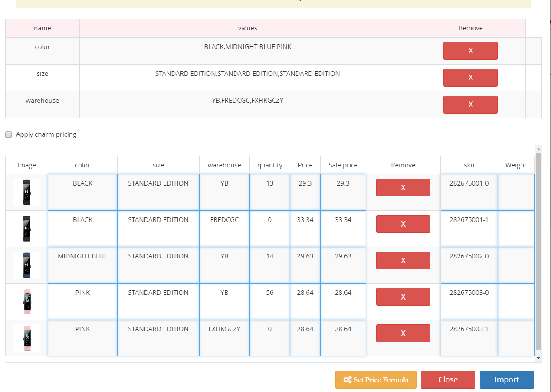Edit the SKU field 282675003-1
The height and width of the screenshot is (392, 551).
[469, 338]
